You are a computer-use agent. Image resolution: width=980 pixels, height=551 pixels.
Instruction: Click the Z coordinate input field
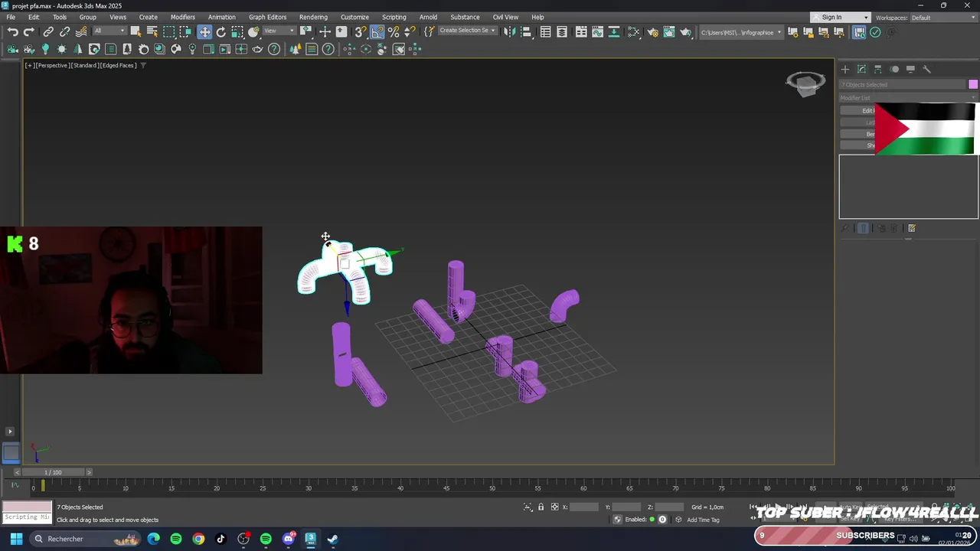669,507
